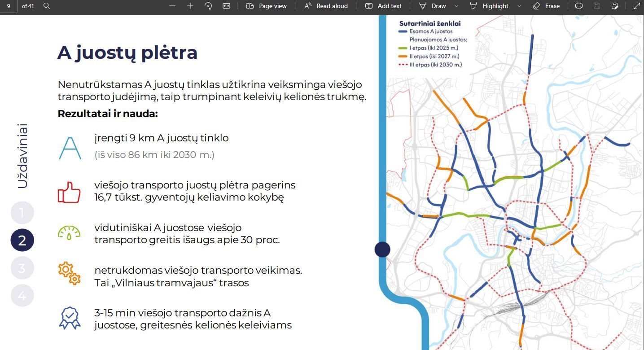The width and height of the screenshot is (644, 350).
Task: Click the search magnifier icon
Action: 47,6
